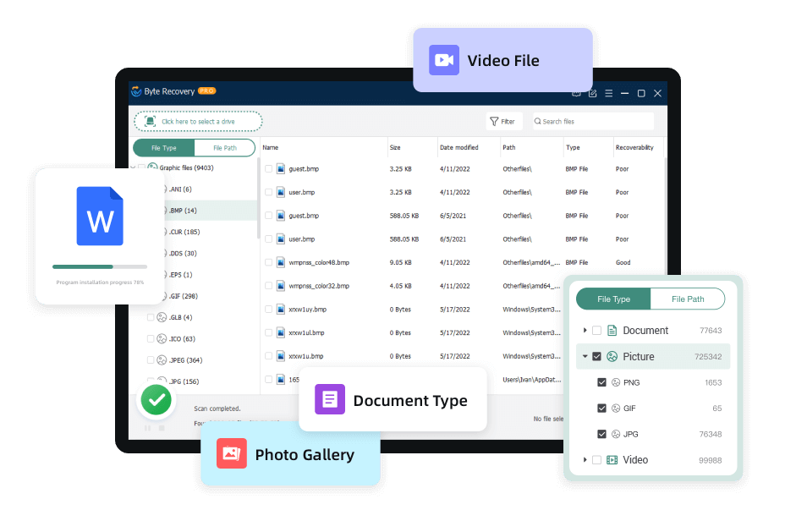Click the drive icon in the select-drive box
This screenshot has height=532, width=796.
tap(150, 121)
